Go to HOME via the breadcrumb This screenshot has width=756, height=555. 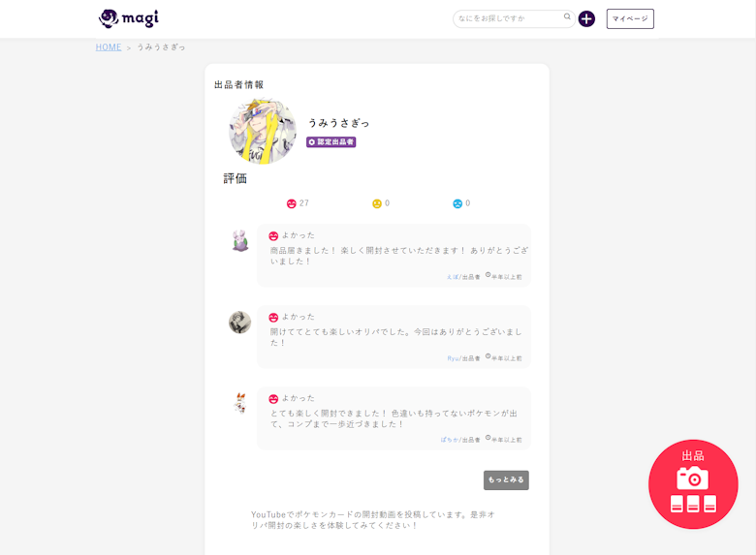tap(109, 46)
